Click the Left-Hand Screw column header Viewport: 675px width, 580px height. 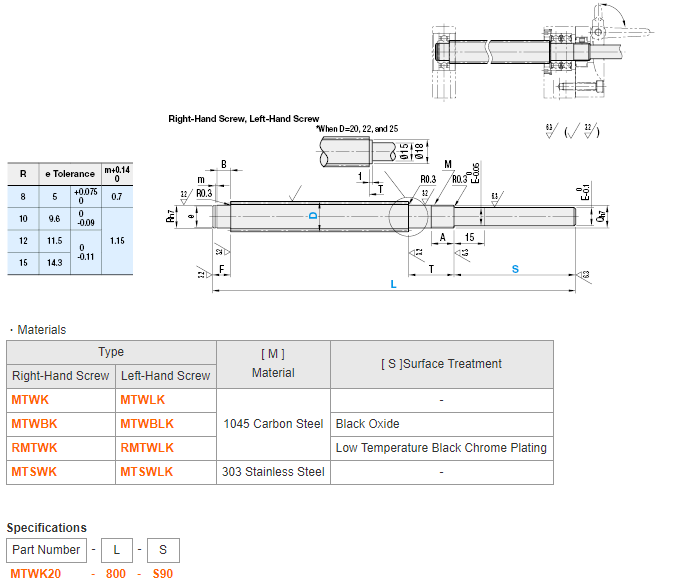(x=166, y=376)
